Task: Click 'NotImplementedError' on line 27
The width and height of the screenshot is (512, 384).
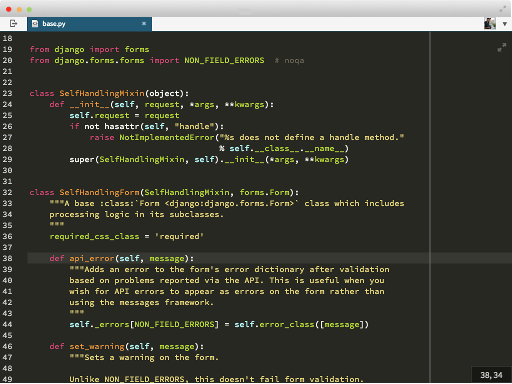Action: pos(167,137)
